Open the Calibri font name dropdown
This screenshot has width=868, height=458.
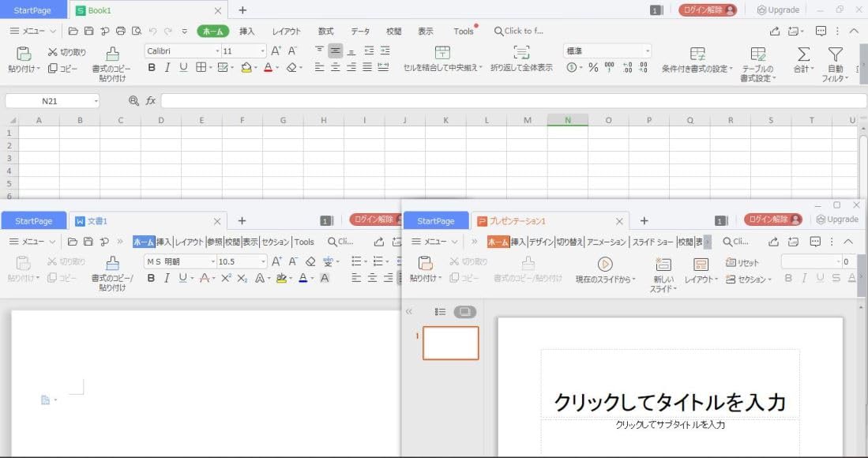coord(217,51)
